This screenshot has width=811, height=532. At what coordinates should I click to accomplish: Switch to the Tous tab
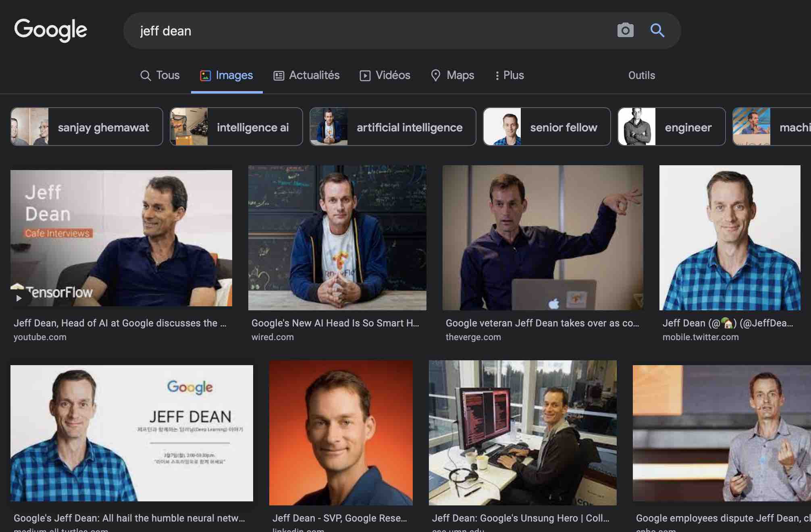(160, 75)
